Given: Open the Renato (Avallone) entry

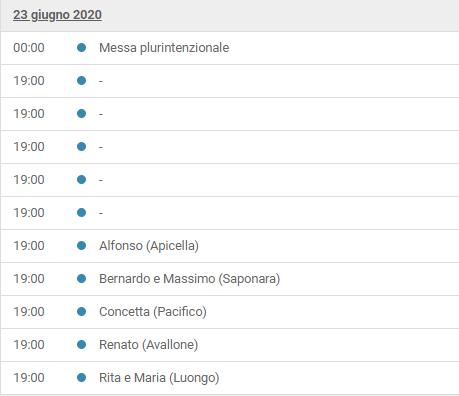Looking at the screenshot, I should point(149,345).
